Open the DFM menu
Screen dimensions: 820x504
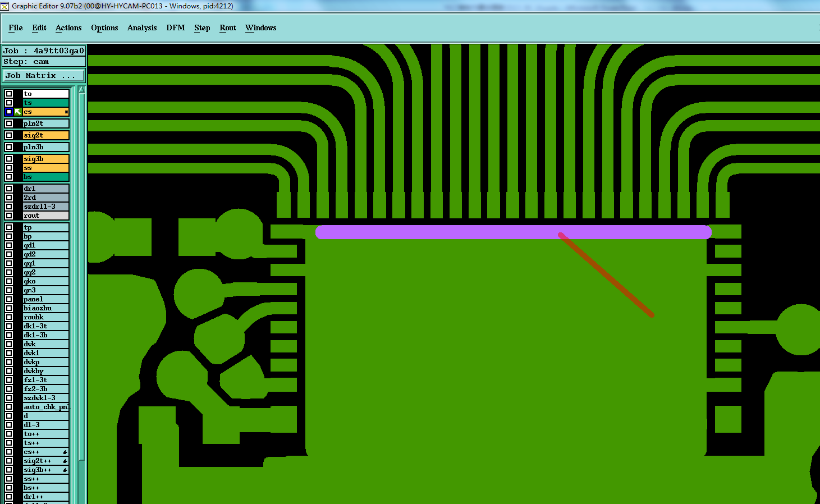[176, 28]
